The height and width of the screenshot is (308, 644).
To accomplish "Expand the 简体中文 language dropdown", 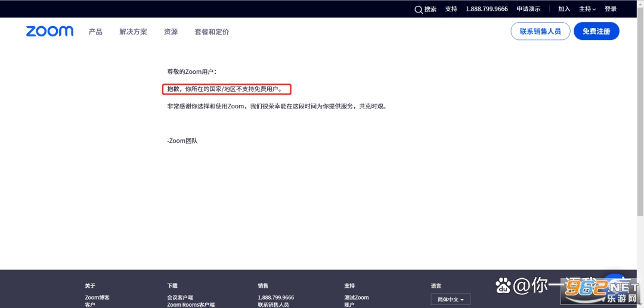I will 451,300.
